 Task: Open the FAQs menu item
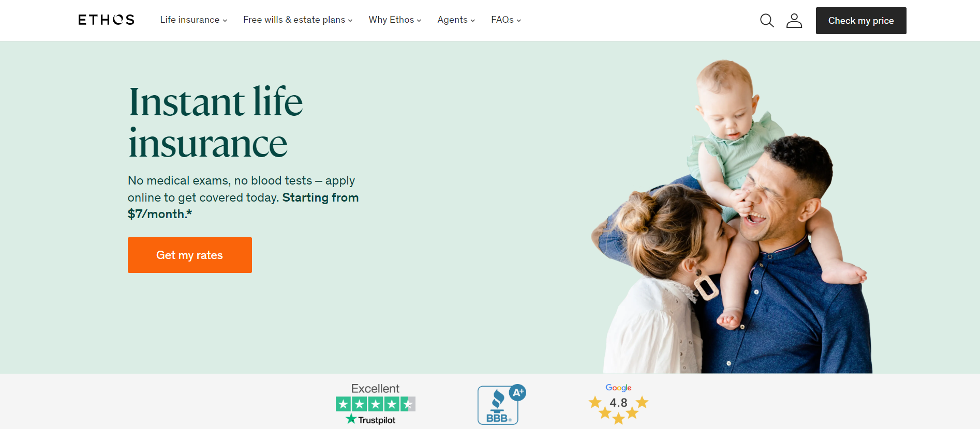coord(506,20)
